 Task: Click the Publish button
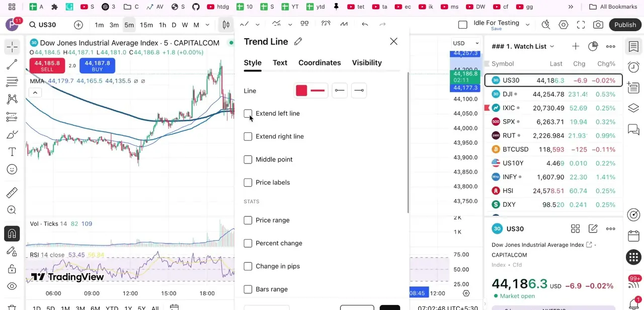625,25
